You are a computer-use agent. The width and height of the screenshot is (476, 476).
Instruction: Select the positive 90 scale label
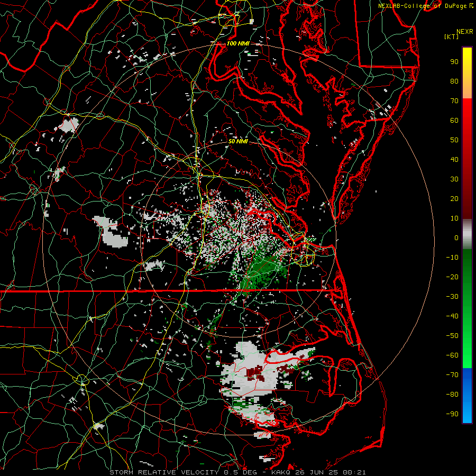(x=454, y=62)
